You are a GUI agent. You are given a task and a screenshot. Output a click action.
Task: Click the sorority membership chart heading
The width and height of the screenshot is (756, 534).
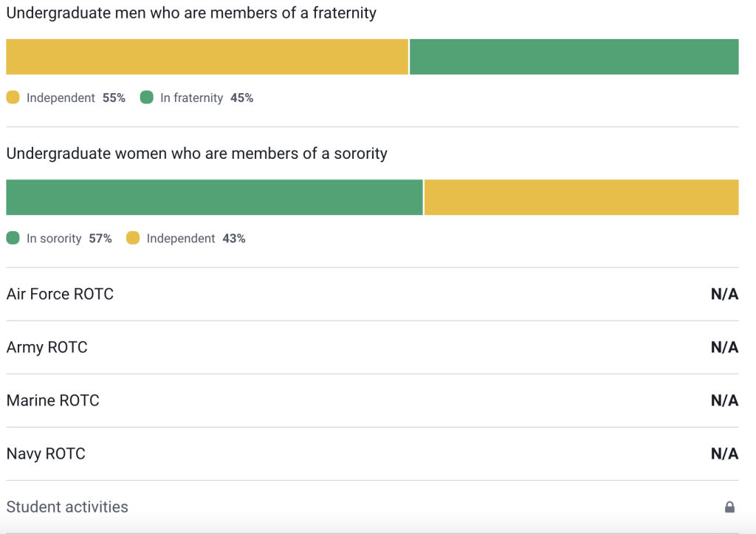196,154
